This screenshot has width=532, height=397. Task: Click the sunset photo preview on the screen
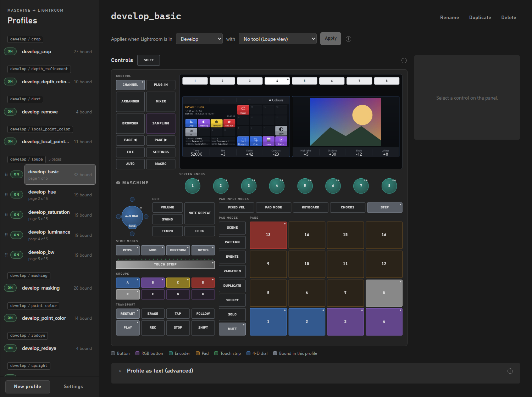coord(345,122)
